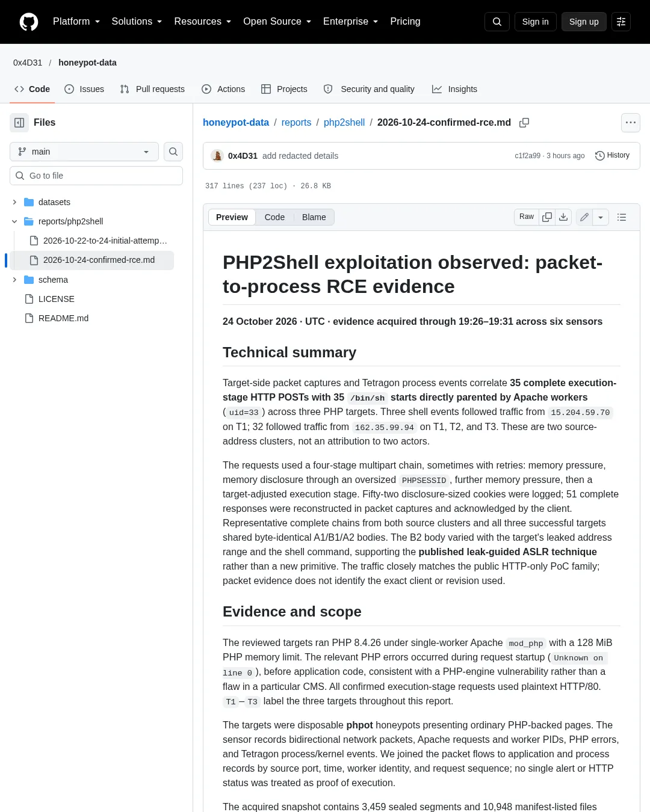The width and height of the screenshot is (650, 812).
Task: Download the raw file icon
Action: tap(563, 217)
